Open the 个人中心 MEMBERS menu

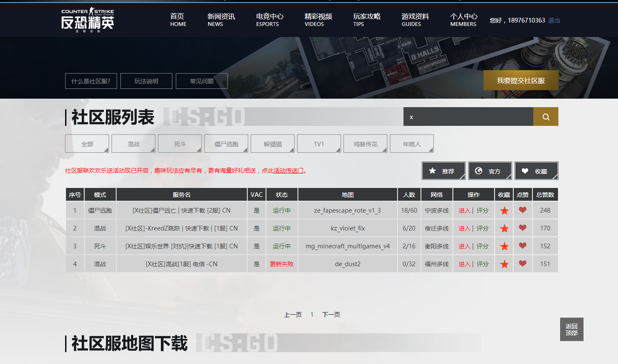463,20
